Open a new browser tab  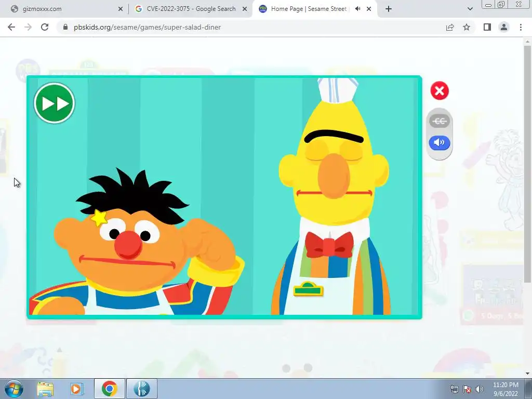tap(389, 9)
